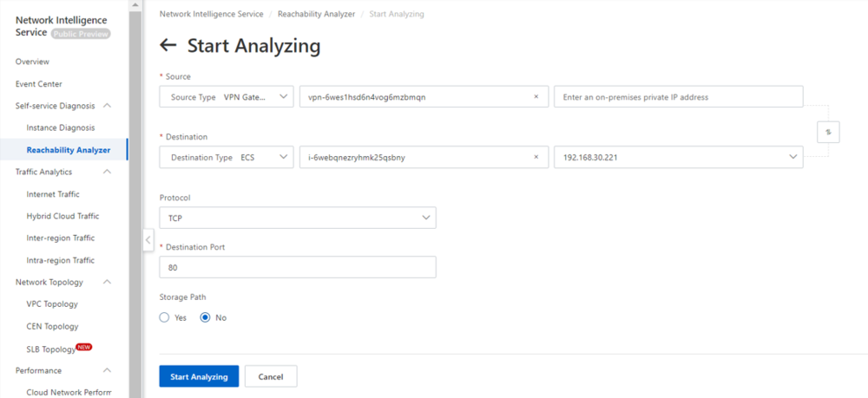Open Hybrid Cloud Traffic page
This screenshot has width=868, height=398.
(62, 216)
